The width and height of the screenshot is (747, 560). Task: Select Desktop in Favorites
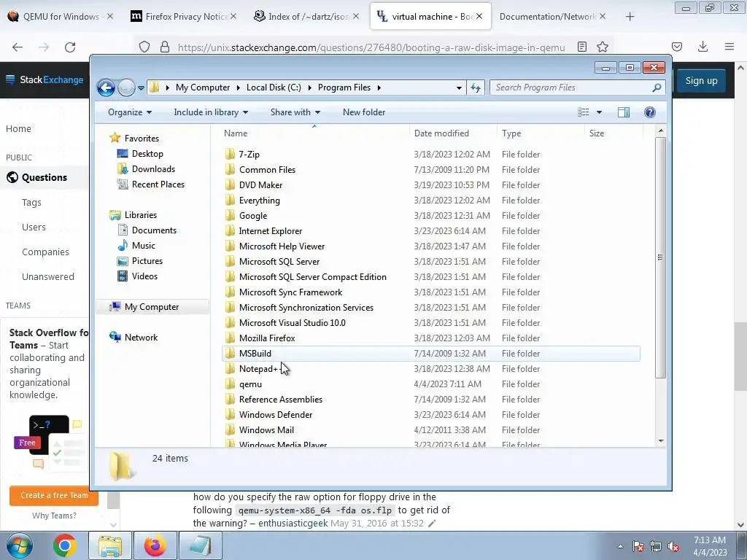(147, 154)
